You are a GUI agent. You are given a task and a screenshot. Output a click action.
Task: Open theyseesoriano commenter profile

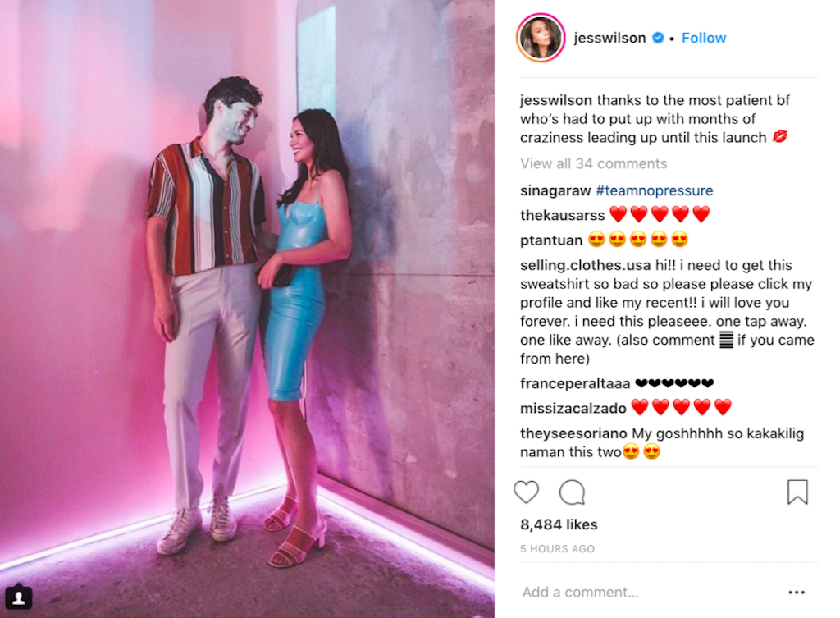tap(573, 433)
